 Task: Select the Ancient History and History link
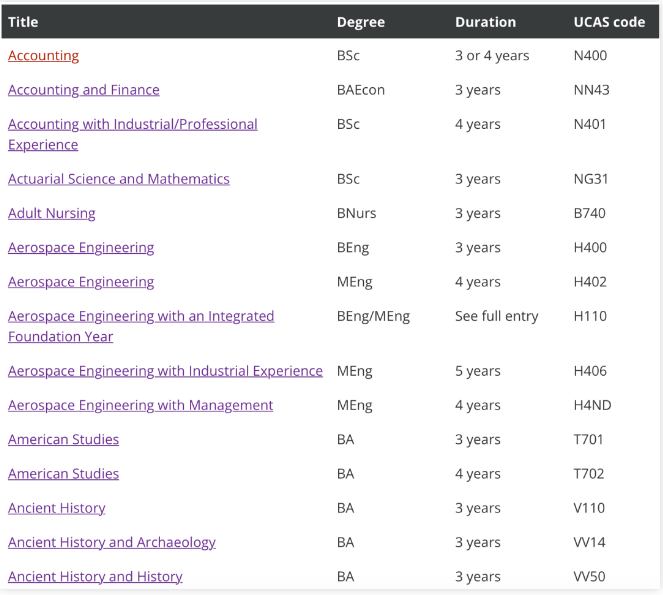coord(95,577)
